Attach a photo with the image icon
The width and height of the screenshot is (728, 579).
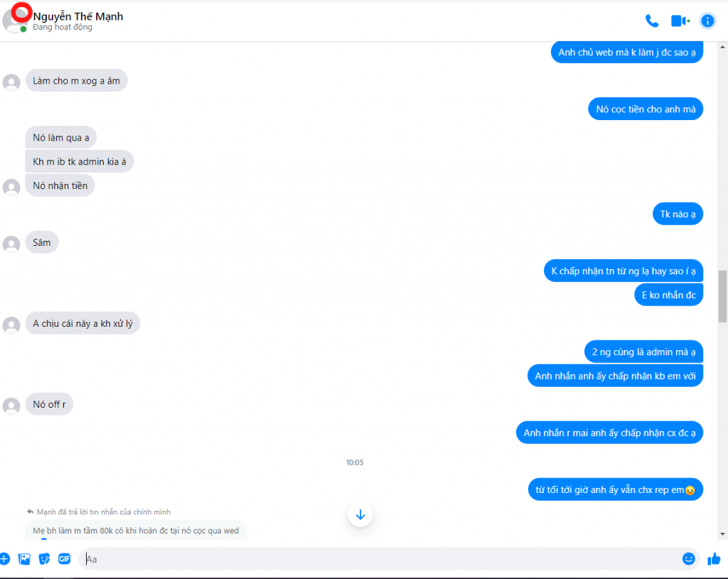click(24, 559)
